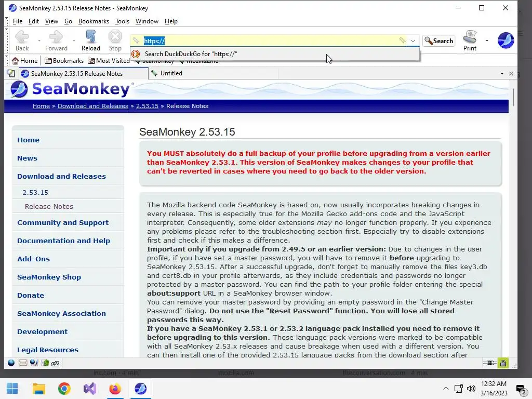Open the Go menu
Screen dimensions: 532x399
pyautogui.click(x=68, y=21)
